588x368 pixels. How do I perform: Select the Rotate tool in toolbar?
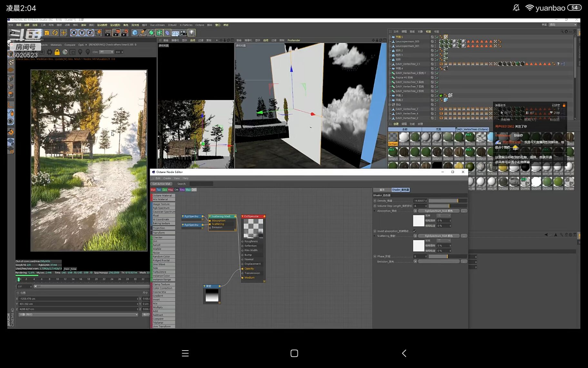(55, 33)
